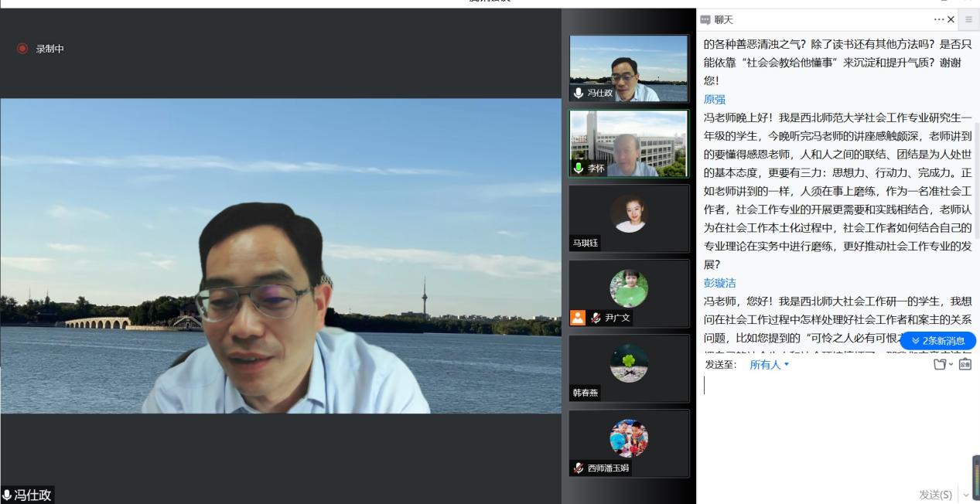
Task: Click the red recording indicator icon
Action: 22,49
